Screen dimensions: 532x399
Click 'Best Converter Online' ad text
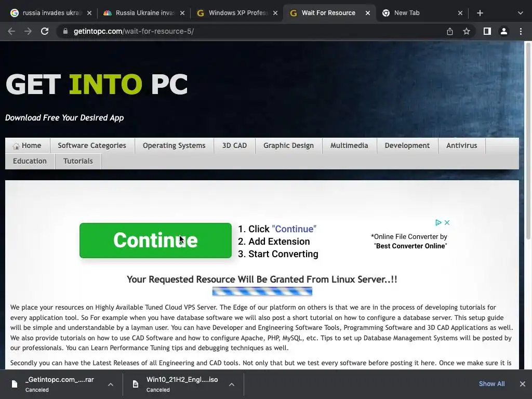[410, 246]
